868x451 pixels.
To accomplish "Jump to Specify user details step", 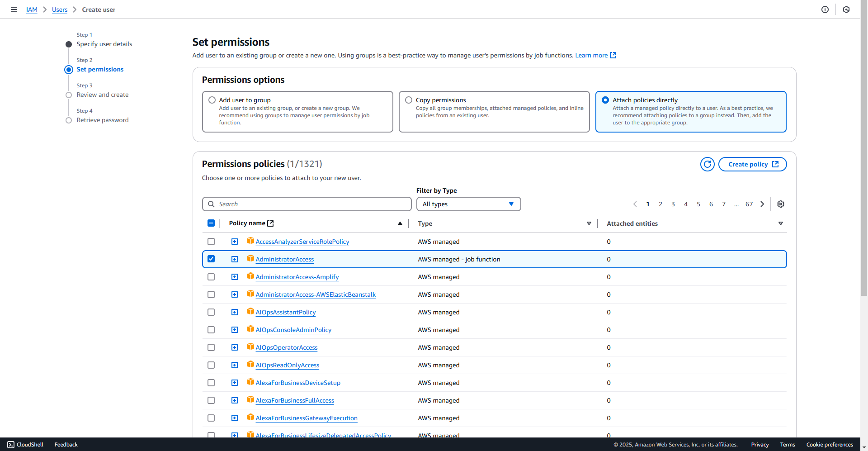I will point(104,44).
